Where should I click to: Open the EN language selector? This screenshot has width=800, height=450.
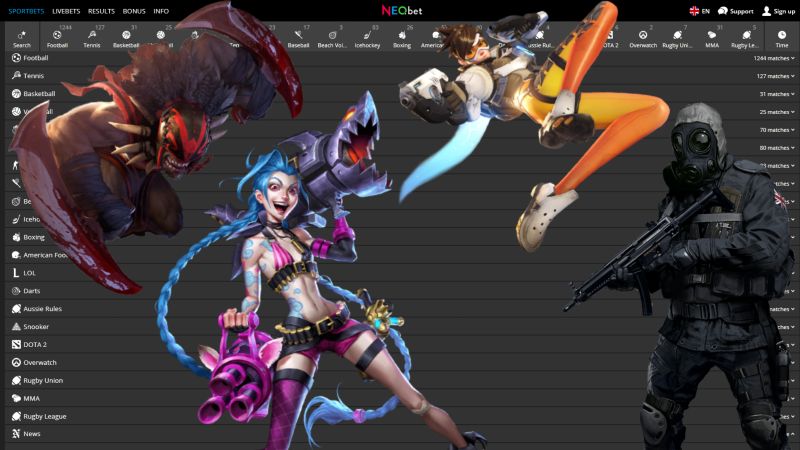(699, 11)
